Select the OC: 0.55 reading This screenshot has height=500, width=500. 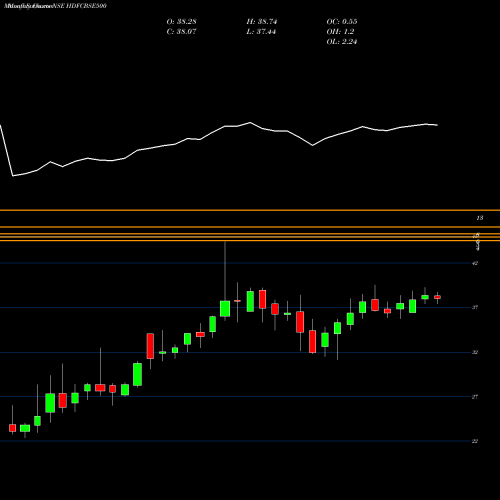342,22
